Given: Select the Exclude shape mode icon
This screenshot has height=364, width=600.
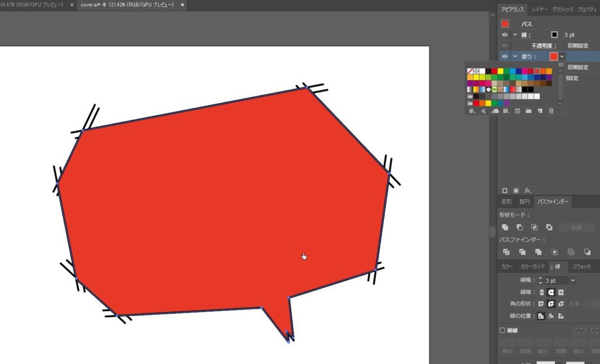Looking at the screenshot, I should (x=549, y=227).
